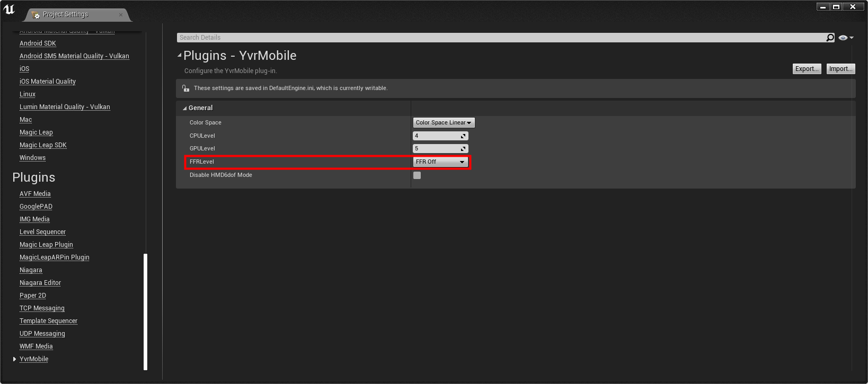Close the Project Settings tab

coord(121,15)
